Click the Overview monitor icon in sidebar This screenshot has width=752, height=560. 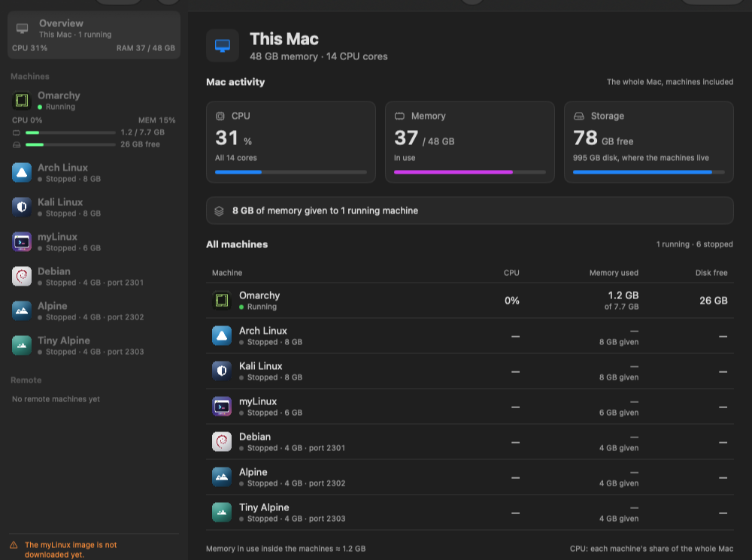tap(22, 29)
